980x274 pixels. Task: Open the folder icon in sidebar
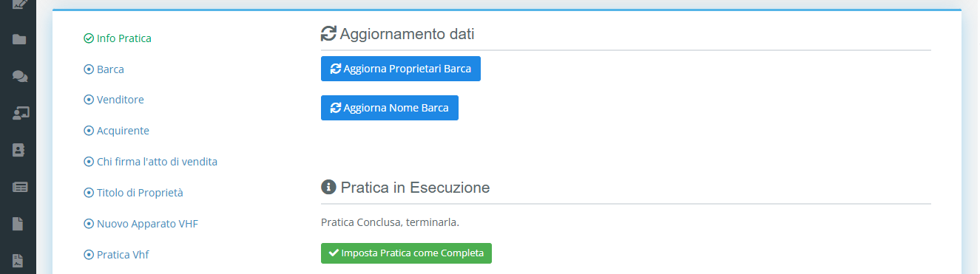pyautogui.click(x=19, y=39)
